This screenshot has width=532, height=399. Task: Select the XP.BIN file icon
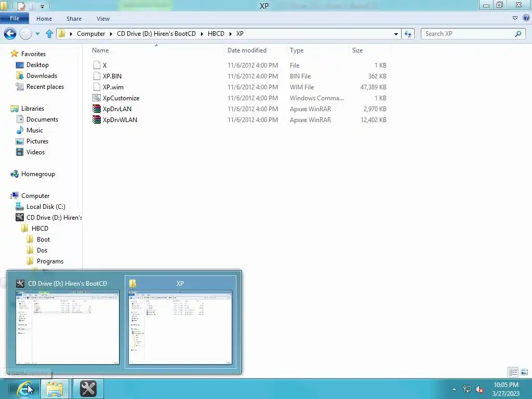(97, 76)
